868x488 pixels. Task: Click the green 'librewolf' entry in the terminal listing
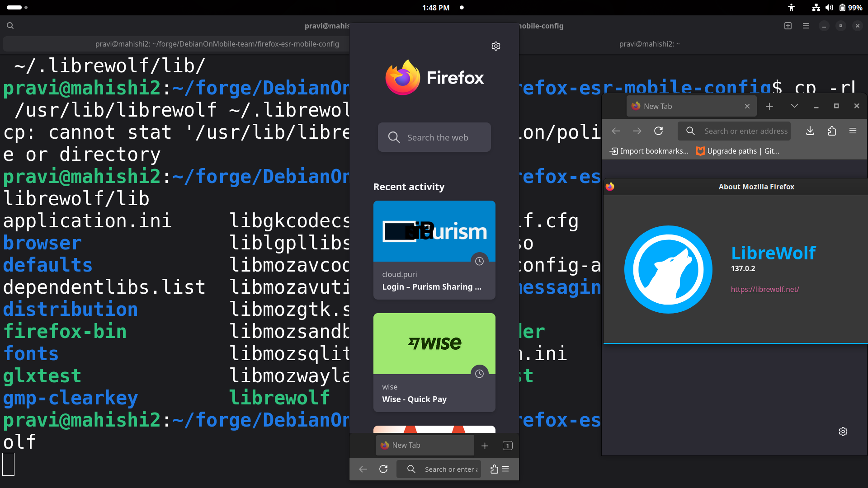coord(279,398)
